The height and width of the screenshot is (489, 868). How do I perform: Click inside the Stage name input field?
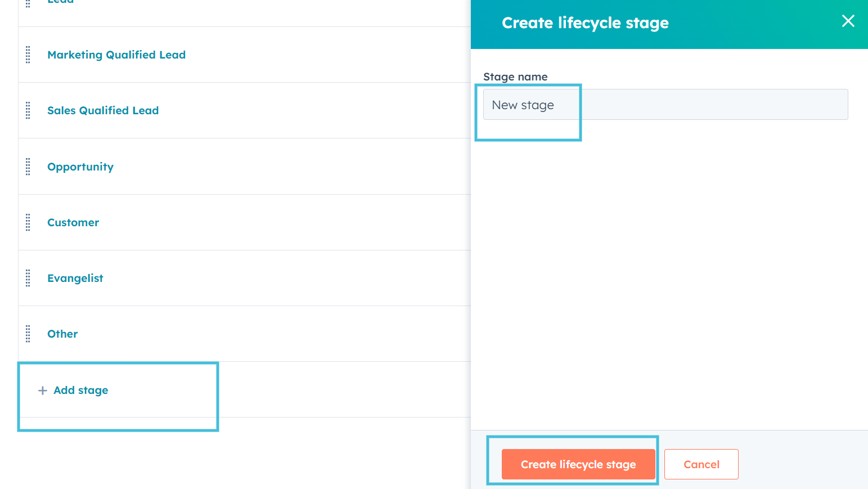coord(664,104)
